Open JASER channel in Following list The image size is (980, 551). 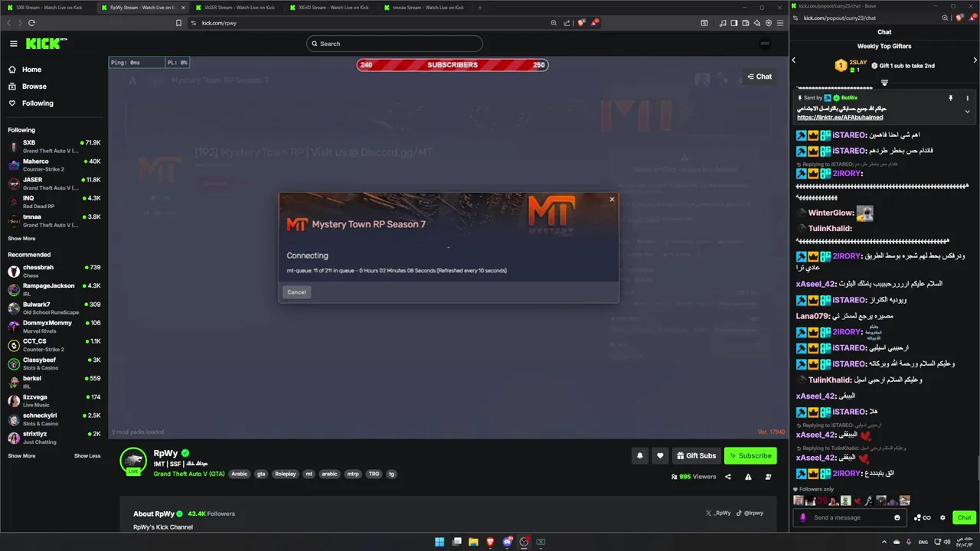[54, 183]
